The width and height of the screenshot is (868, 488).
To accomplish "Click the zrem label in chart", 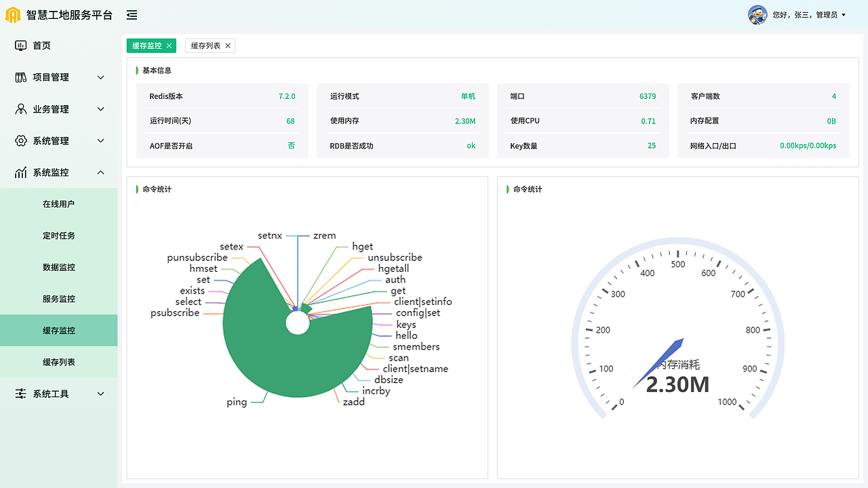I will (325, 235).
